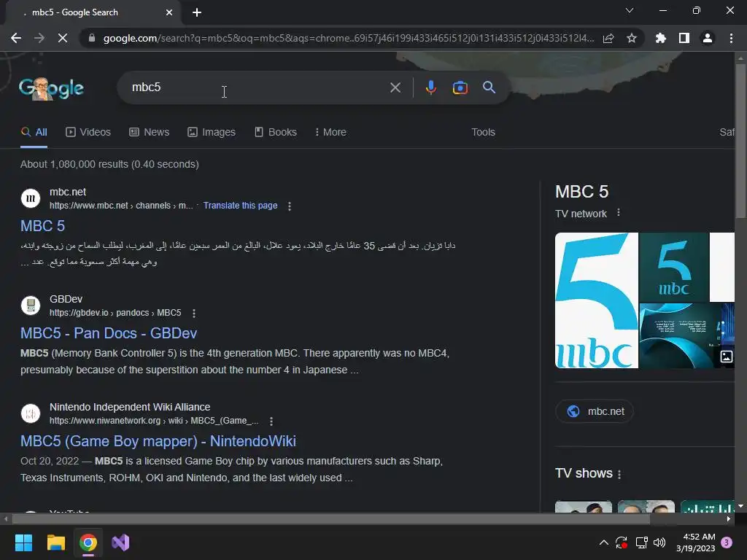Visit mbc.net from the knowledge panel chip
The height and width of the screenshot is (560, 747).
(x=595, y=411)
